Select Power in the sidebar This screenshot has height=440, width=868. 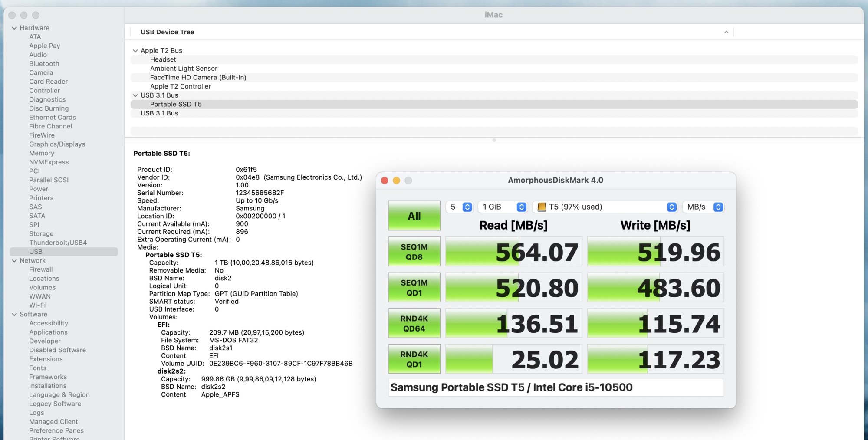pos(39,189)
